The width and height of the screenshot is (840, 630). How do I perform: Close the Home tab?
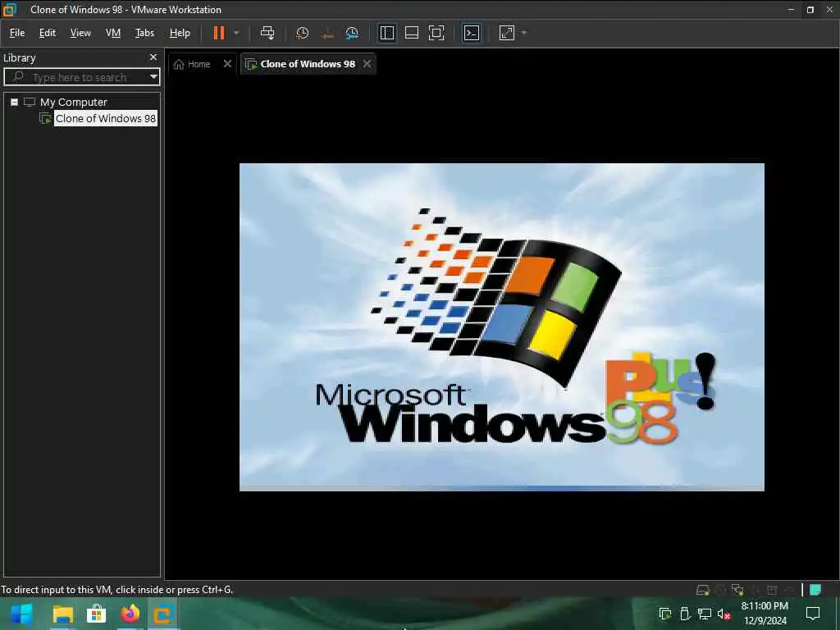[x=227, y=63]
